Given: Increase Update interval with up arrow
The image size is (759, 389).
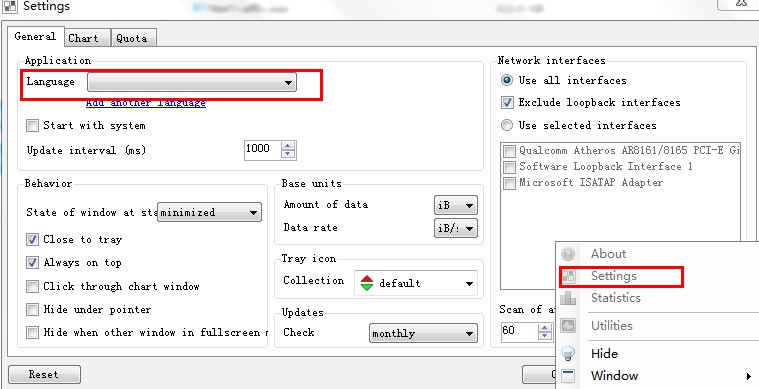Looking at the screenshot, I should 288,145.
